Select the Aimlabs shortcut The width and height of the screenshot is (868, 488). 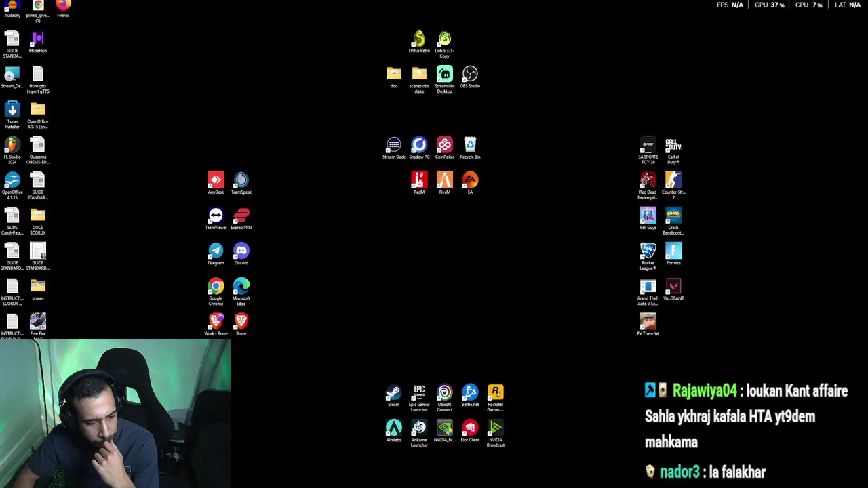(394, 431)
